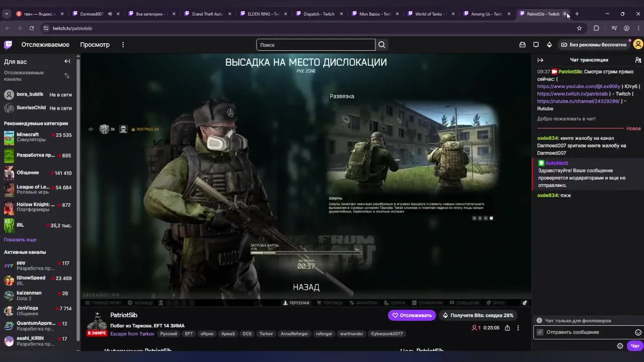Switch to ELDEN RING browser tab
644x362 pixels.
click(263, 14)
